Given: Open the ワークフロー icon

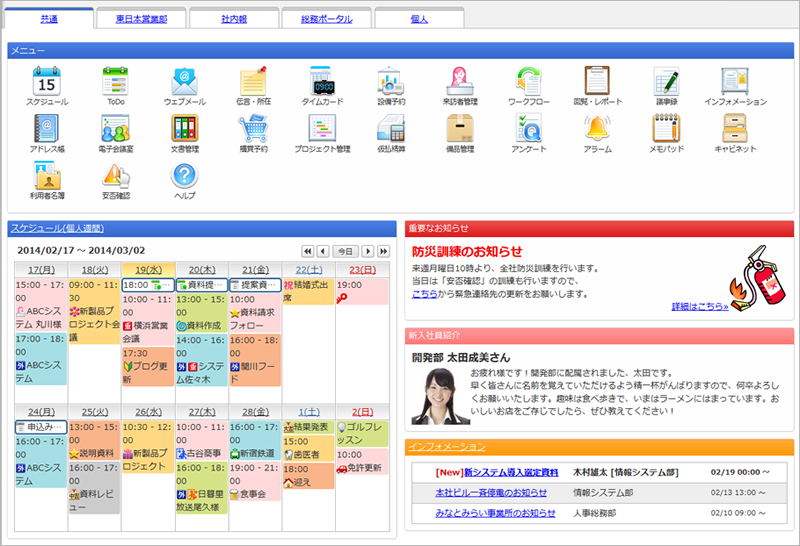Looking at the screenshot, I should (x=529, y=81).
